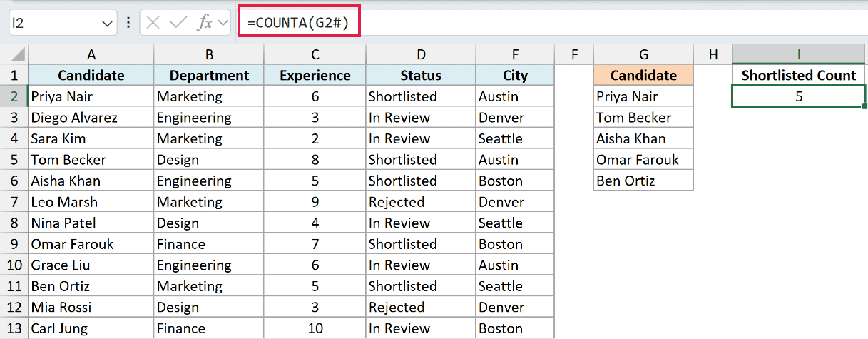Click Tom Becker's Design department cell
The image size is (868, 339).
click(x=209, y=160)
